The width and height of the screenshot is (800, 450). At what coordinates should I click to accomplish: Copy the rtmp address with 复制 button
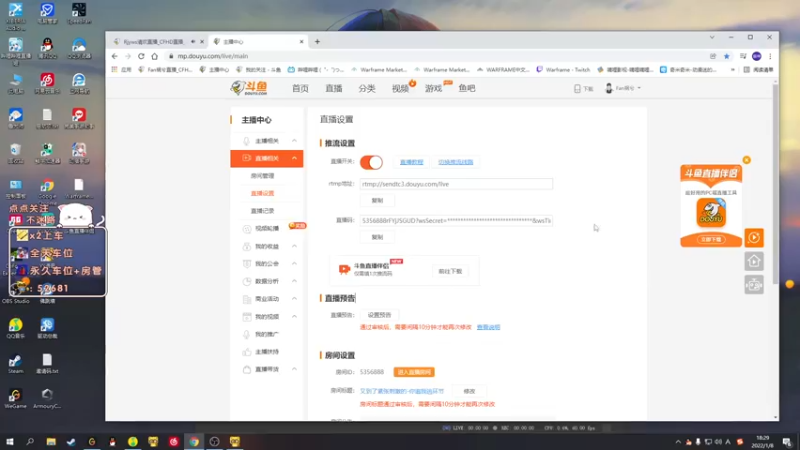[x=377, y=201]
